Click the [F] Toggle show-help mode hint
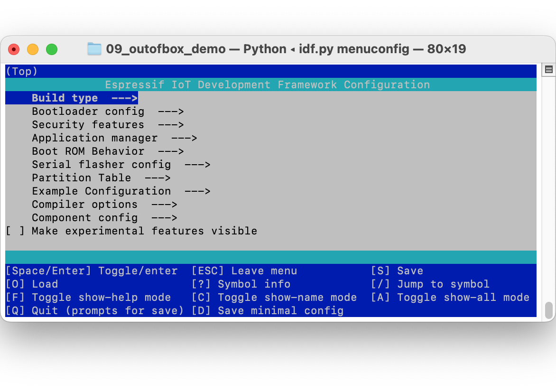This screenshot has height=392, width=556. pos(88,298)
